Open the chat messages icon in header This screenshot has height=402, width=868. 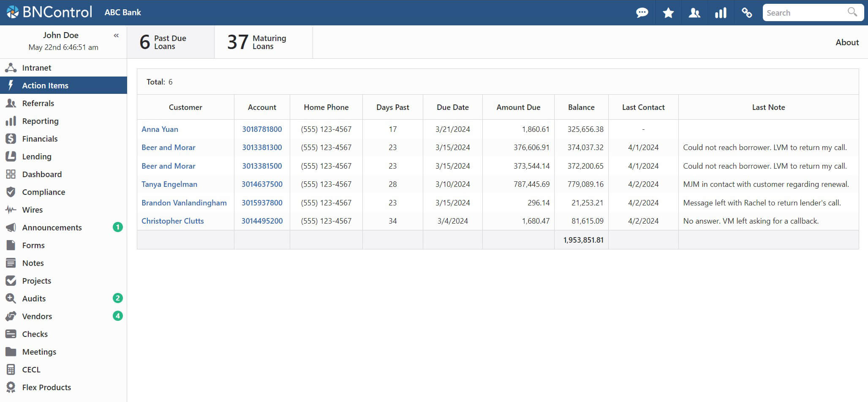click(x=642, y=13)
